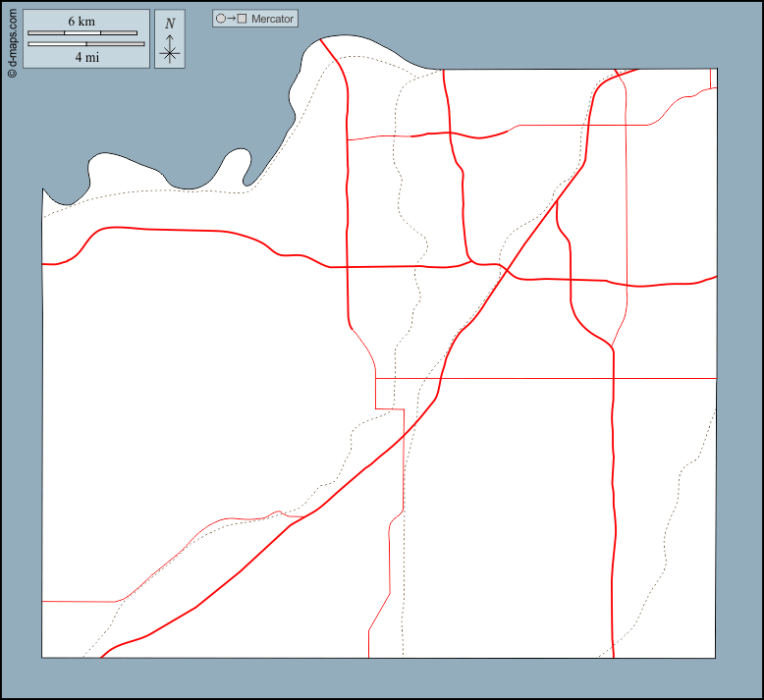
Task: Click the 4 mi scale label
Action: click(x=86, y=58)
